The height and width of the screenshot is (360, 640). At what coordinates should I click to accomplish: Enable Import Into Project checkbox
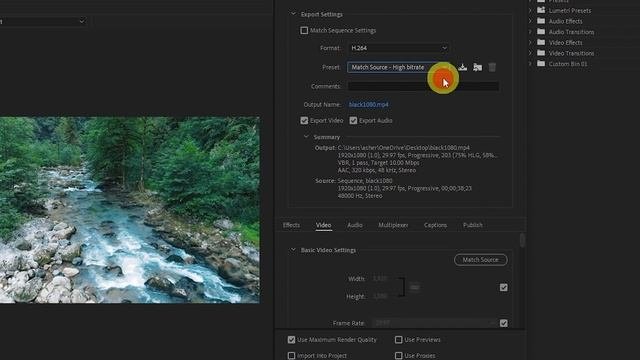click(x=291, y=356)
